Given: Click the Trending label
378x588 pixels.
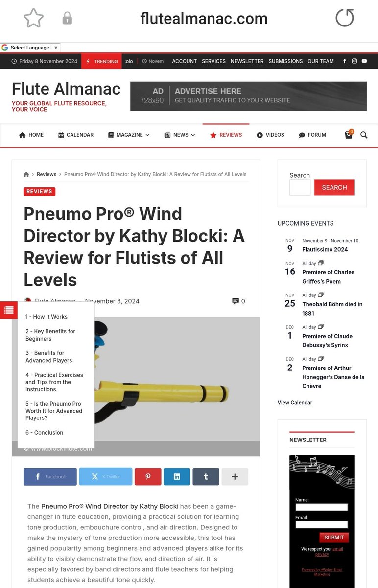Looking at the screenshot, I should coord(101,61).
